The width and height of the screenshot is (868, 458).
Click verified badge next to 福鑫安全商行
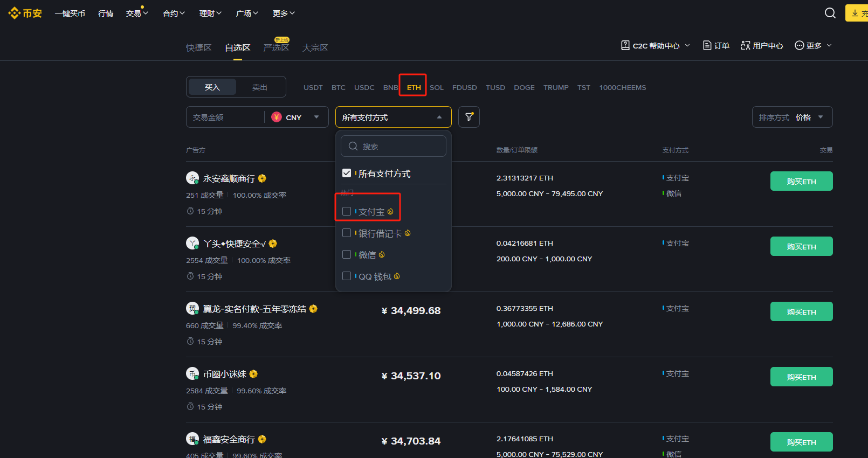(x=262, y=439)
